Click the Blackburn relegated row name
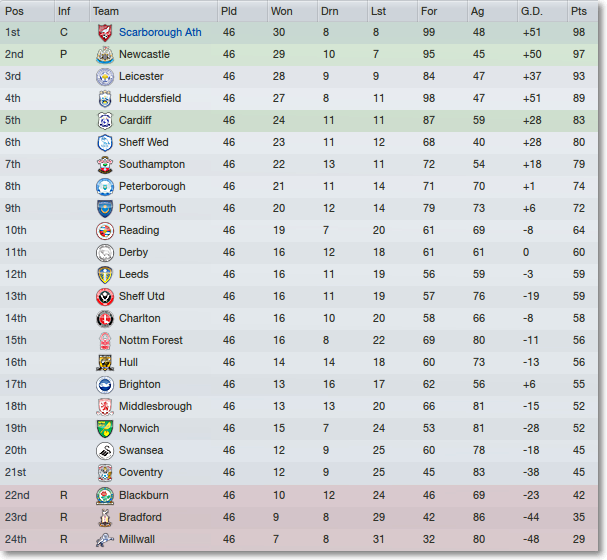Screen dimensions: 607x560 click(144, 495)
